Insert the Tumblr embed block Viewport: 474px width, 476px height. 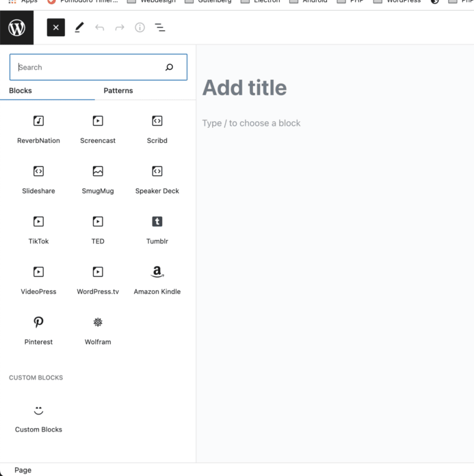[157, 230]
